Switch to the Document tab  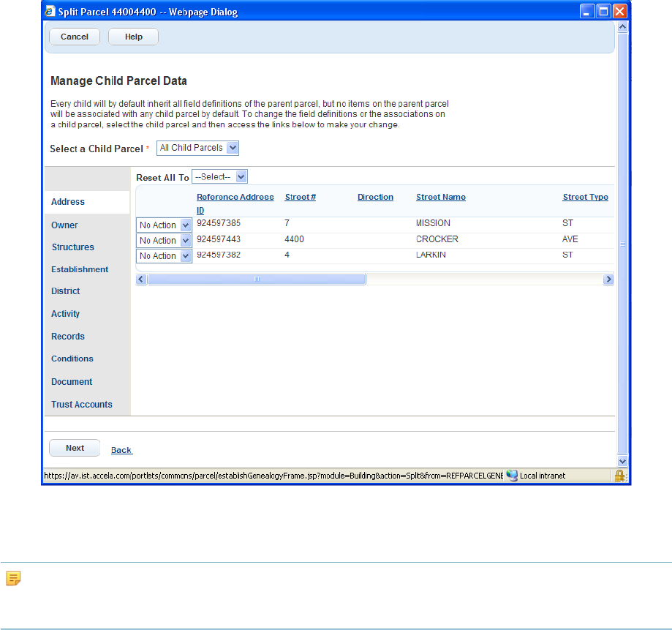click(x=72, y=382)
